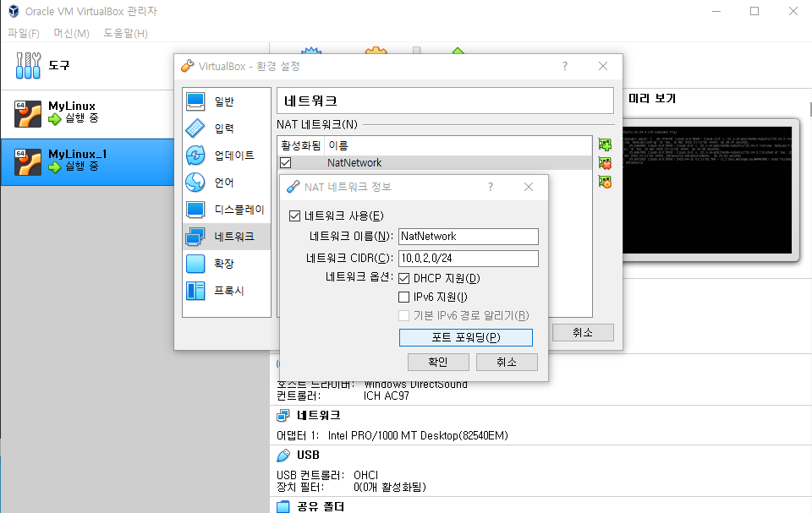Click the 포트 포워딩(P) button
Screen dimensions: 812x513
[x=465, y=337]
